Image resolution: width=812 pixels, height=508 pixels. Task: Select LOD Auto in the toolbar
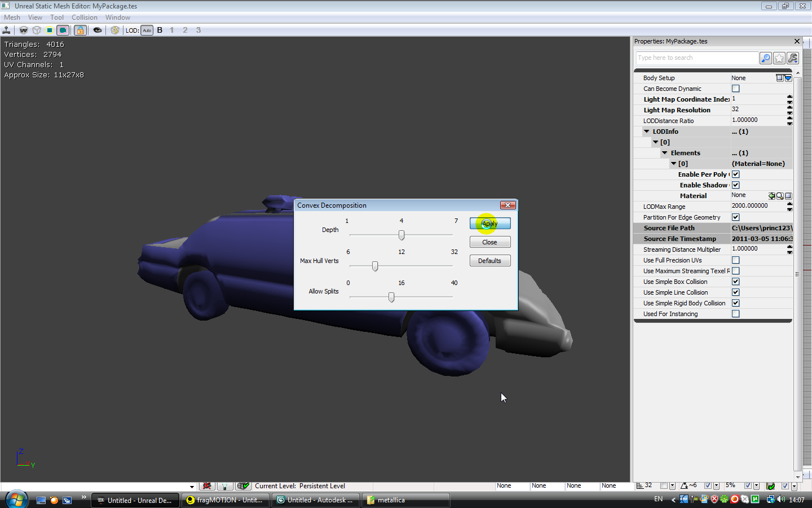coord(147,30)
